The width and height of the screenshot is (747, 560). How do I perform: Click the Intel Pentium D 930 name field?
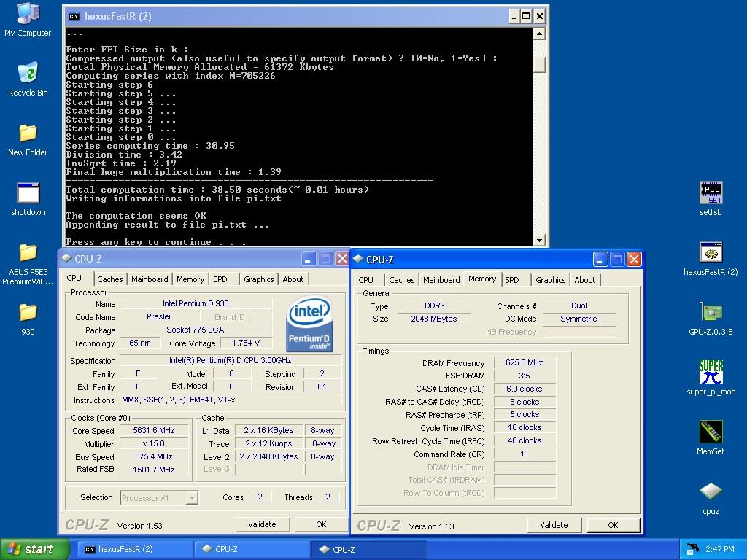pos(196,303)
